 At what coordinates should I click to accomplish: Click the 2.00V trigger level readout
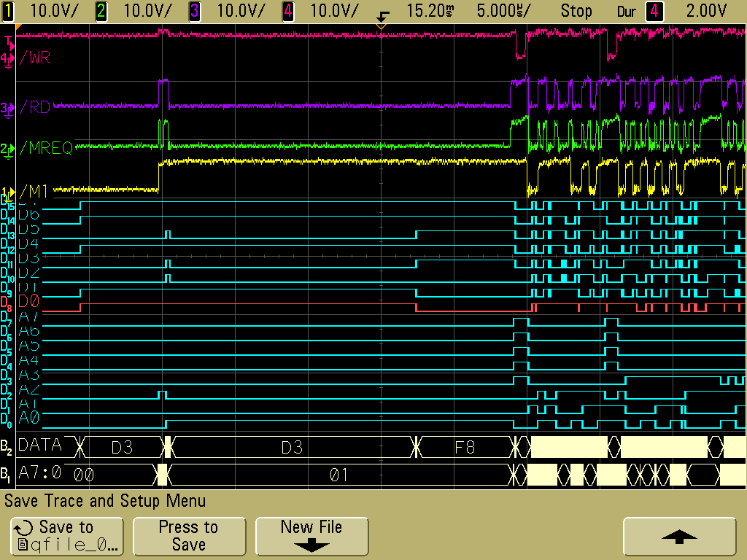[x=706, y=11]
